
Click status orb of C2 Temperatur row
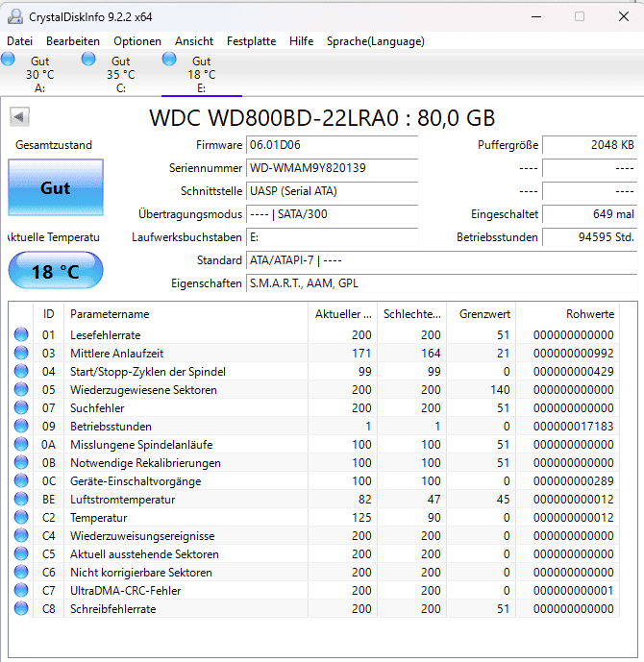(x=21, y=518)
